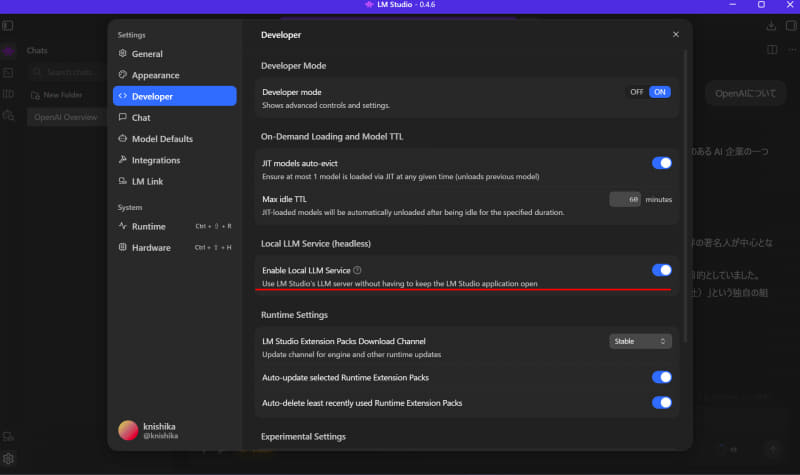Viewport: 800px width, 475px height.
Task: Click the Local LLM Service (headless) heading
Action: tap(316, 244)
